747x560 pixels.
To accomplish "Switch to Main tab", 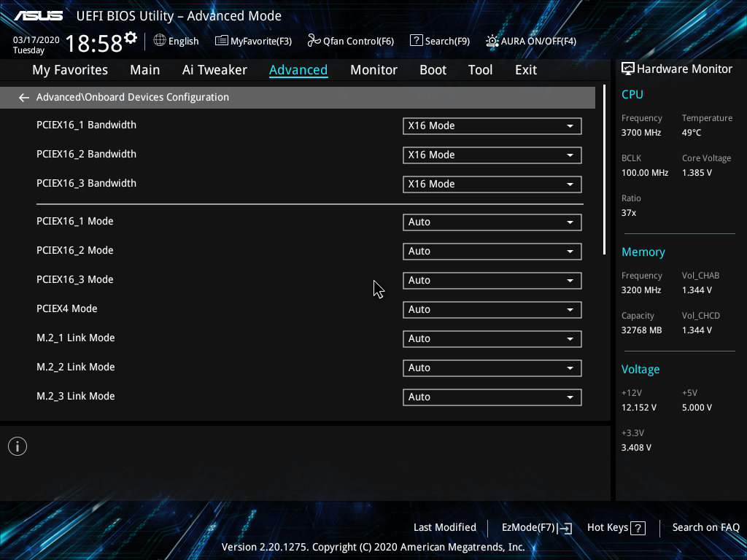I will 145,70.
